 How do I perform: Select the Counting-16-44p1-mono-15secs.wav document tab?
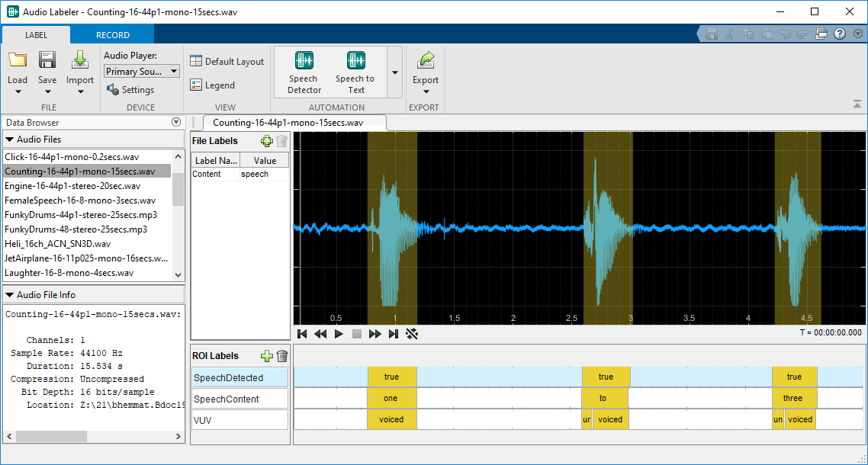coord(288,122)
